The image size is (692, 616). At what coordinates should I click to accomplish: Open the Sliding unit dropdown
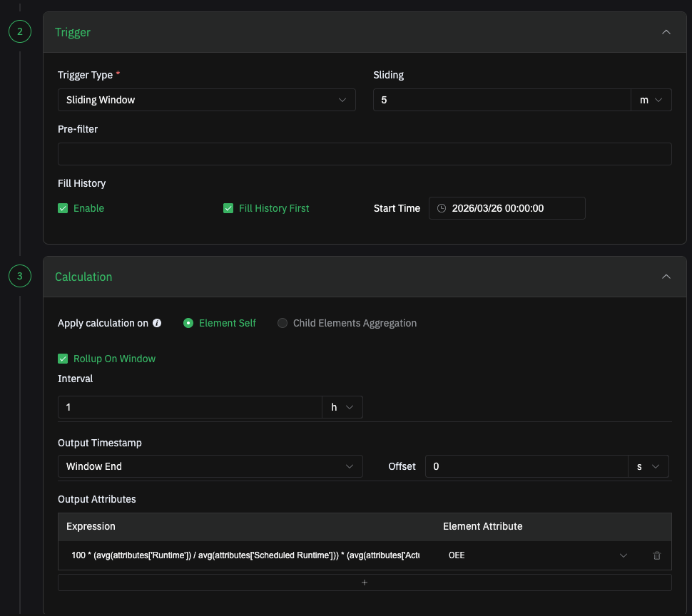651,100
